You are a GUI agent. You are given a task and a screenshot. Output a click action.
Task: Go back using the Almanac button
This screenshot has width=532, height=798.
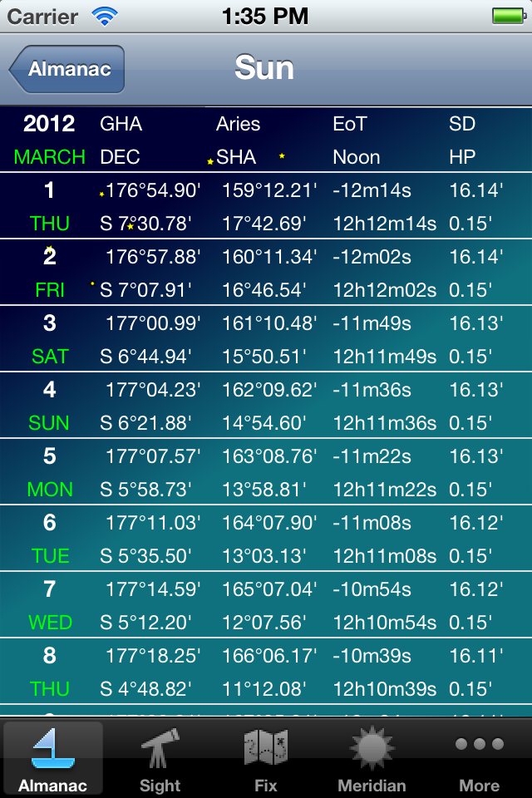67,69
